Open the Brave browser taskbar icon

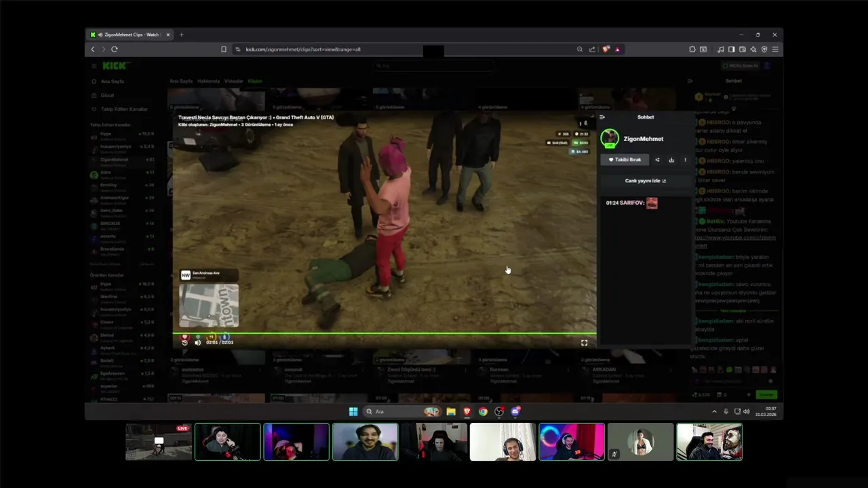point(467,411)
